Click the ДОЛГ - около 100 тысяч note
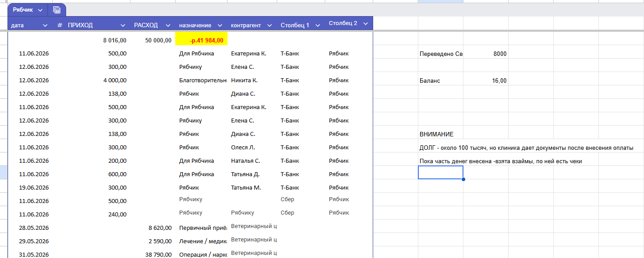 point(526,148)
